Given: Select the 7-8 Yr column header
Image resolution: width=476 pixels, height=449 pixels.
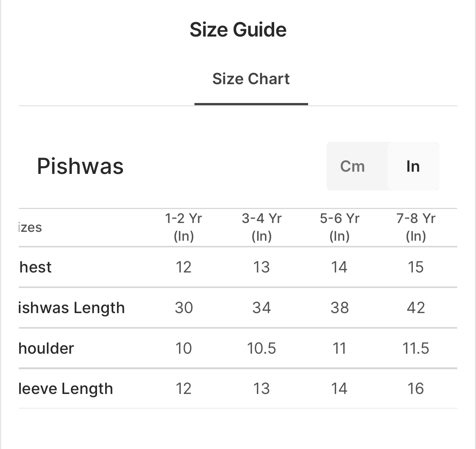Looking at the screenshot, I should [416, 227].
